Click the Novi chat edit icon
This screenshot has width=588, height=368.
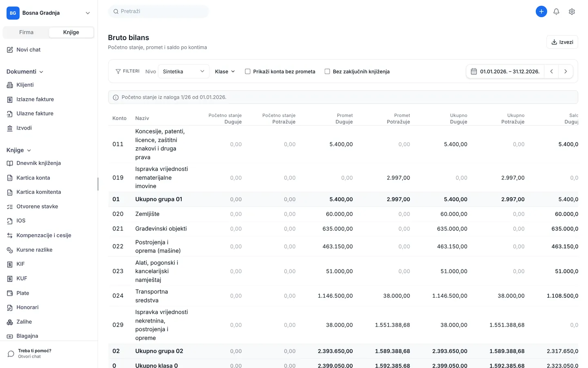click(x=10, y=50)
